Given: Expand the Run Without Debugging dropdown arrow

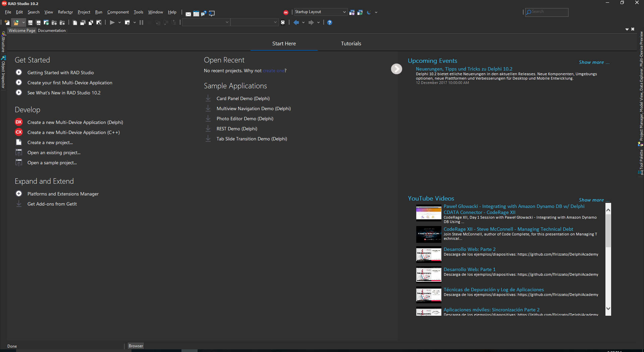Looking at the screenshot, I should 135,23.
